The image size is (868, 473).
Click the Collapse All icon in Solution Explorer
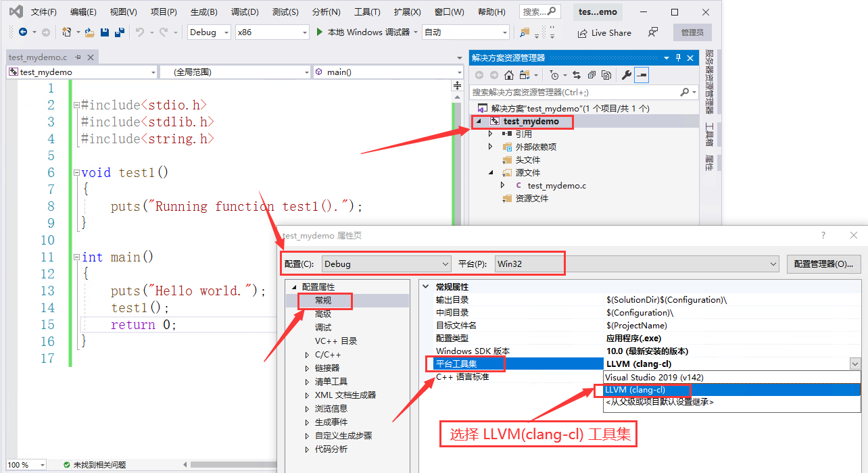click(x=592, y=75)
